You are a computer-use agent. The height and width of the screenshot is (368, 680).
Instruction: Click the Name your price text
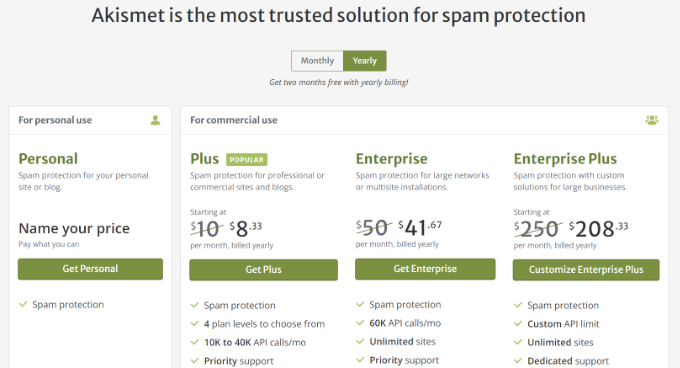[74, 228]
